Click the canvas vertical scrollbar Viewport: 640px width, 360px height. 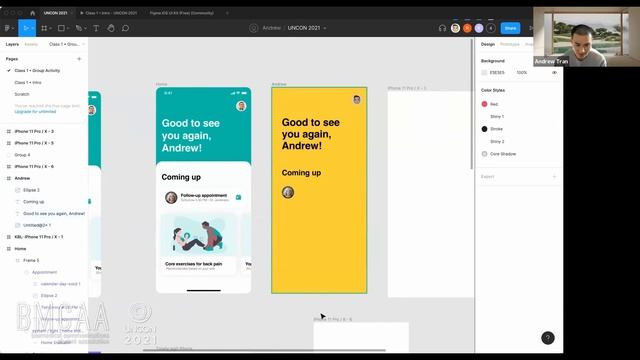pos(472,104)
